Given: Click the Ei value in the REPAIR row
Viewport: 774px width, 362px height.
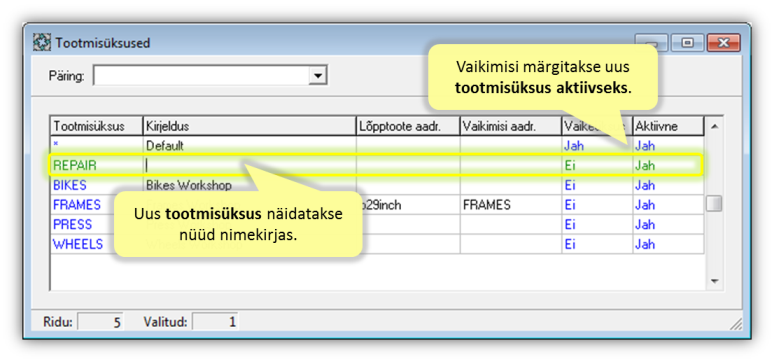Looking at the screenshot, I should pos(597,165).
